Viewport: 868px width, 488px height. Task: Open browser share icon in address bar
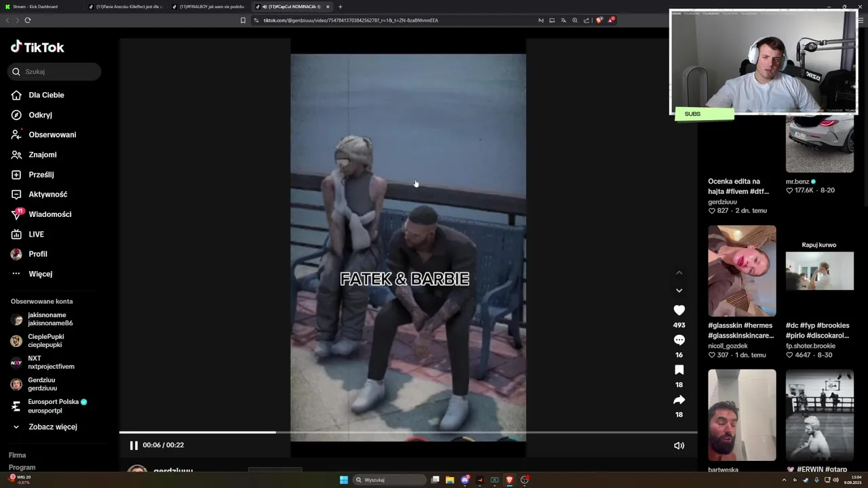(587, 20)
